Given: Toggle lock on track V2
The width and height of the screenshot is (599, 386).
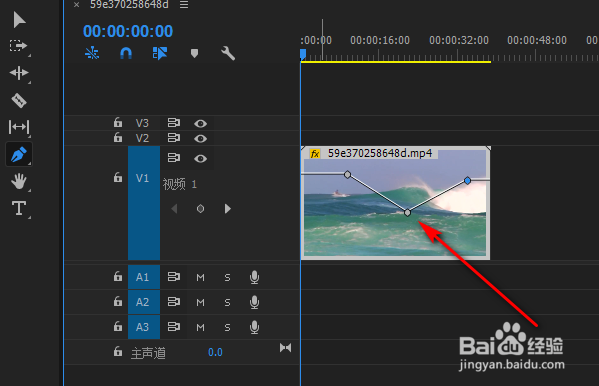Looking at the screenshot, I should tap(118, 137).
